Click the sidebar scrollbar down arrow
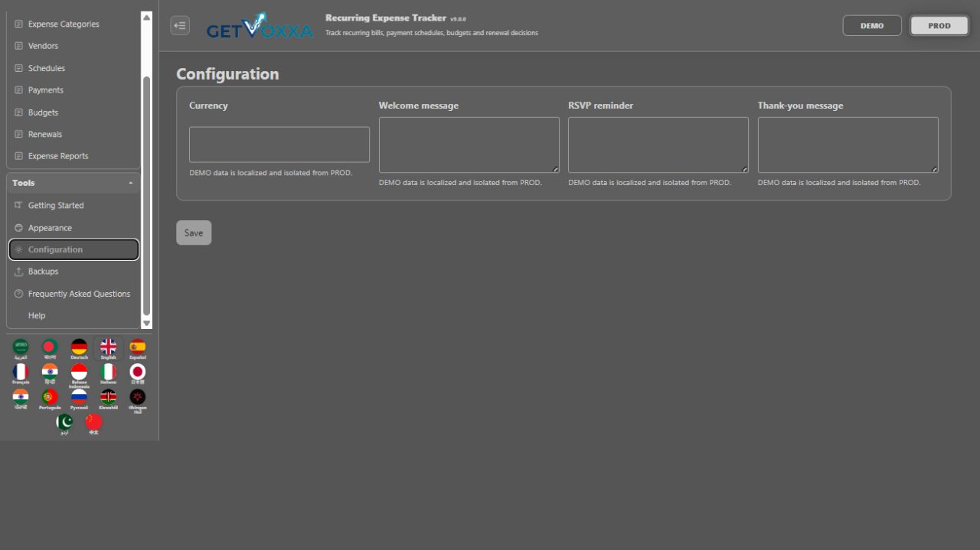The width and height of the screenshot is (980, 550). pyautogui.click(x=147, y=324)
